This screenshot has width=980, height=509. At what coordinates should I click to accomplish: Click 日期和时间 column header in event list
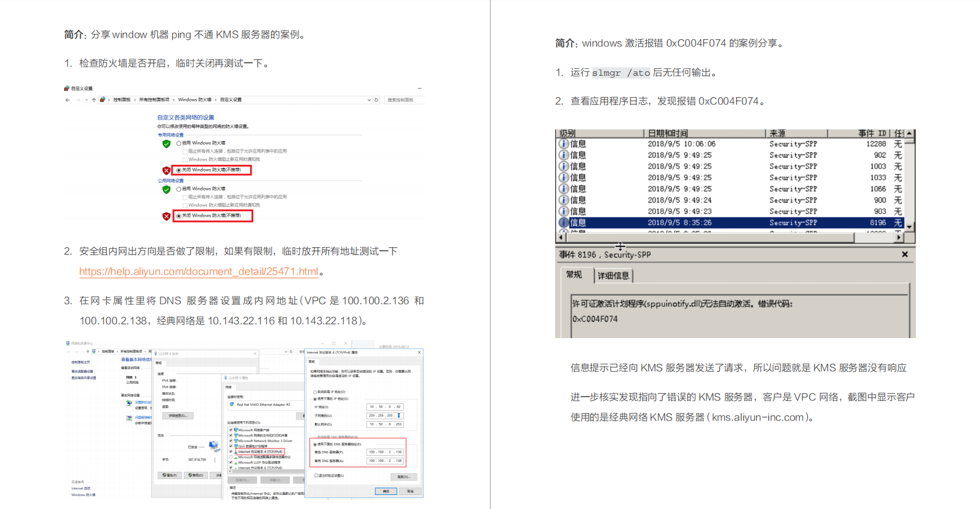tap(705, 133)
